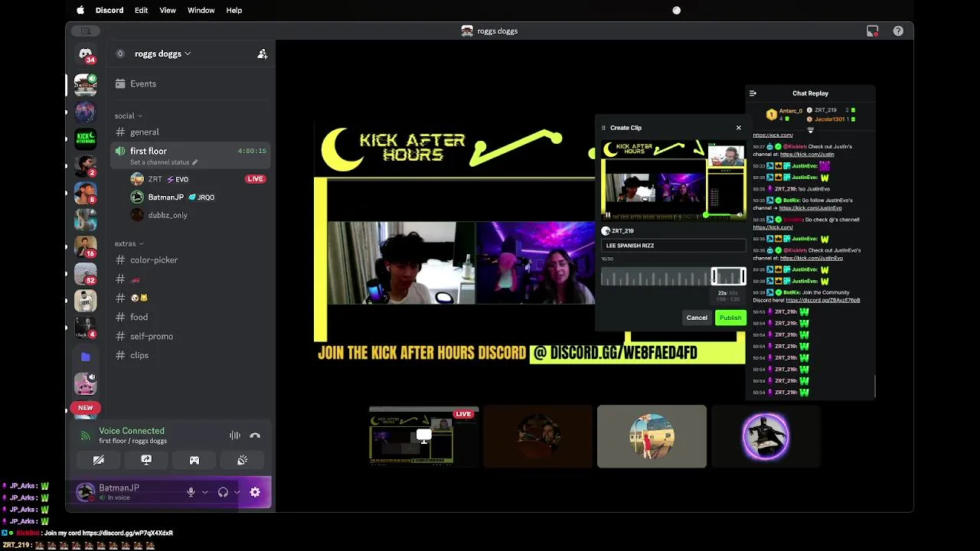Open the Apple menu
Image resolution: width=980 pixels, height=551 pixels.
[80, 10]
